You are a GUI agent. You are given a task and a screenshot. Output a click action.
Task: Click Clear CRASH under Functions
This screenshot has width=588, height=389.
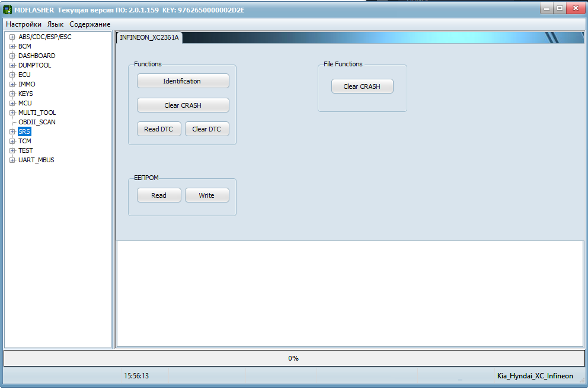click(x=183, y=105)
